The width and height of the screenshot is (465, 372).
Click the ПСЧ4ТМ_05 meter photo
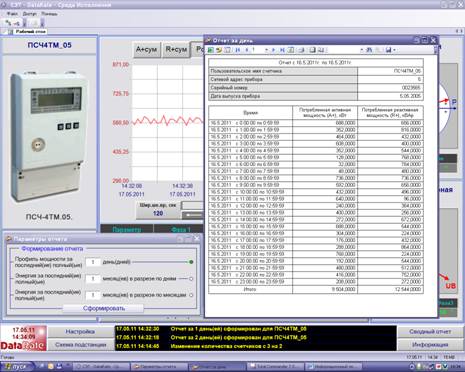pyautogui.click(x=49, y=137)
